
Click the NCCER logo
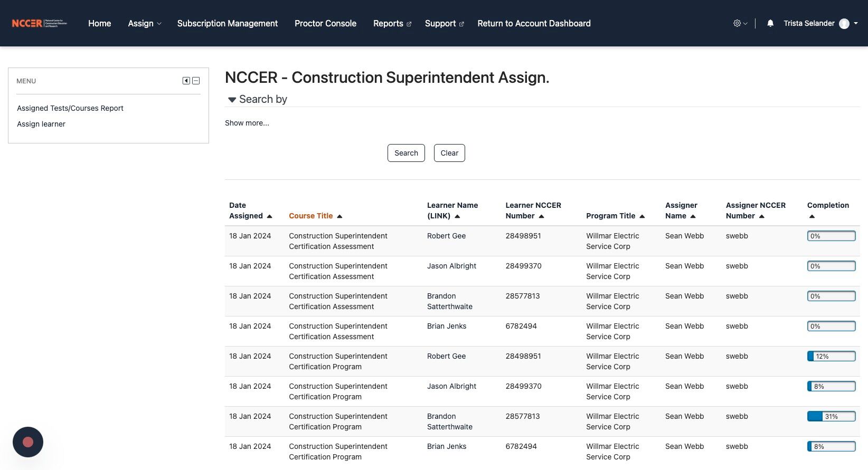(40, 23)
